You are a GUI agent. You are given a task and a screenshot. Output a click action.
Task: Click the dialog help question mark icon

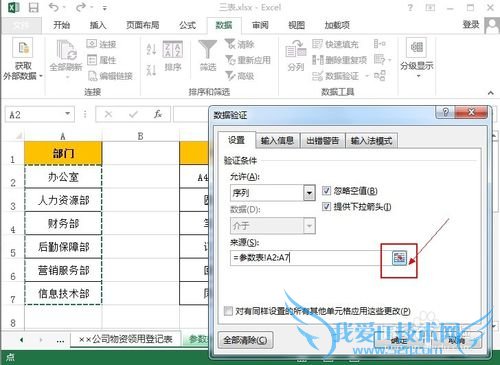pos(446,112)
